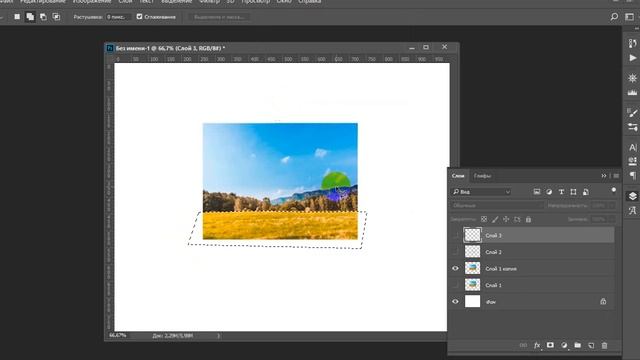
Task: Filter layers by shape layers
Action: (x=573, y=192)
